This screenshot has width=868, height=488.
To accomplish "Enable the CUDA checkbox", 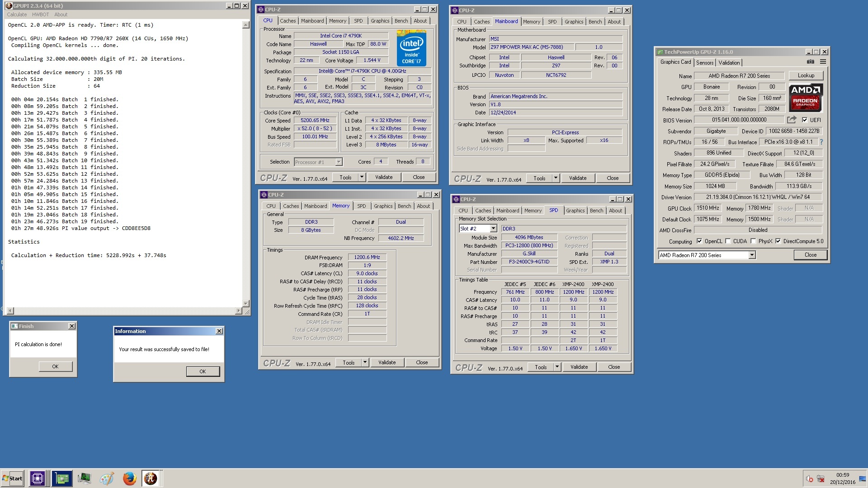I will point(728,241).
